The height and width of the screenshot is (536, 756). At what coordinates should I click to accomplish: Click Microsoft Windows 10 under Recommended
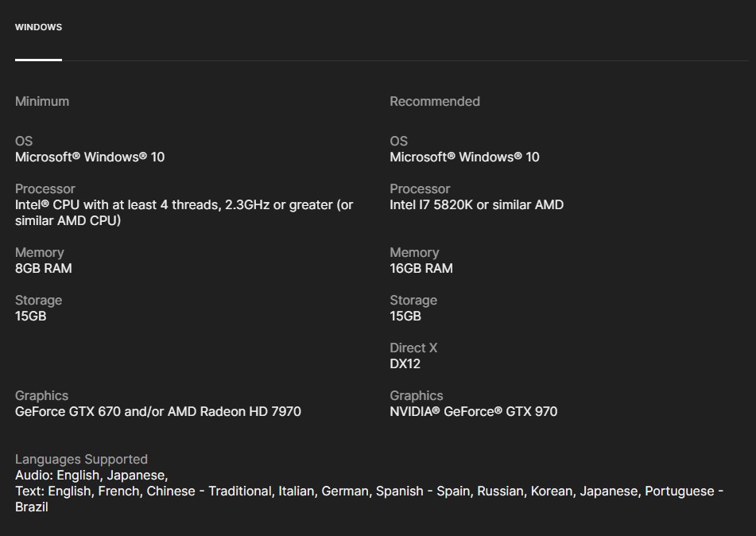coord(464,157)
